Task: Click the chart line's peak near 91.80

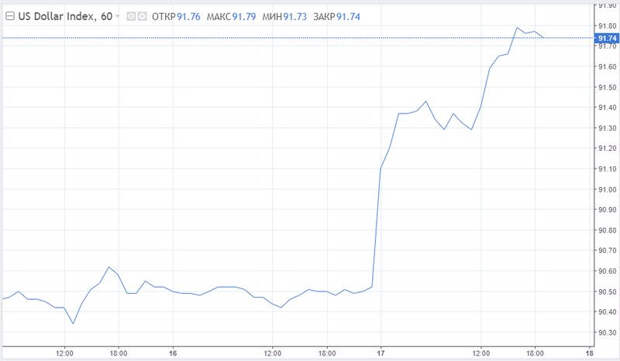Action: pyautogui.click(x=516, y=27)
